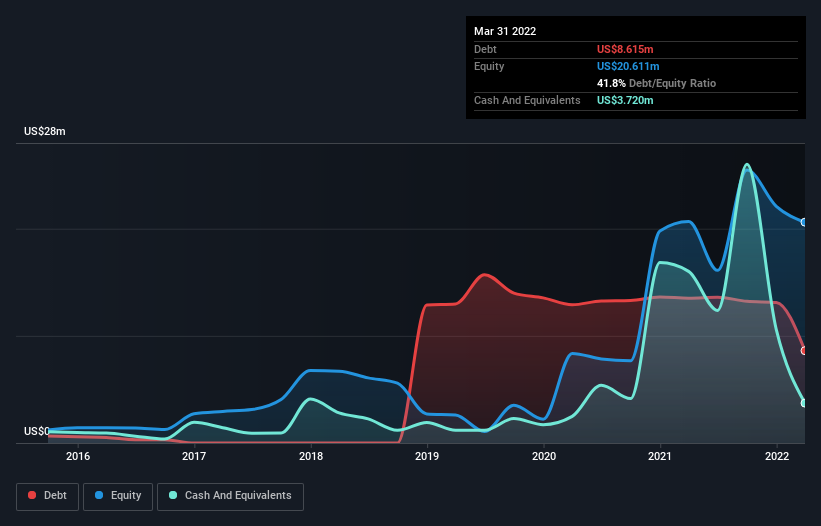Toggle the Cash And Equivalents legend button
Image resolution: width=821 pixels, height=526 pixels.
click(230, 496)
